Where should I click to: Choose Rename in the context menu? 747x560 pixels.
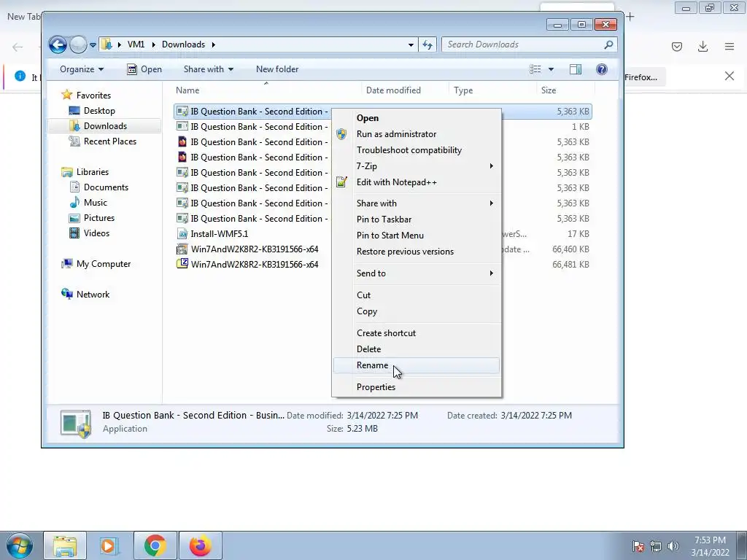[x=417, y=365]
